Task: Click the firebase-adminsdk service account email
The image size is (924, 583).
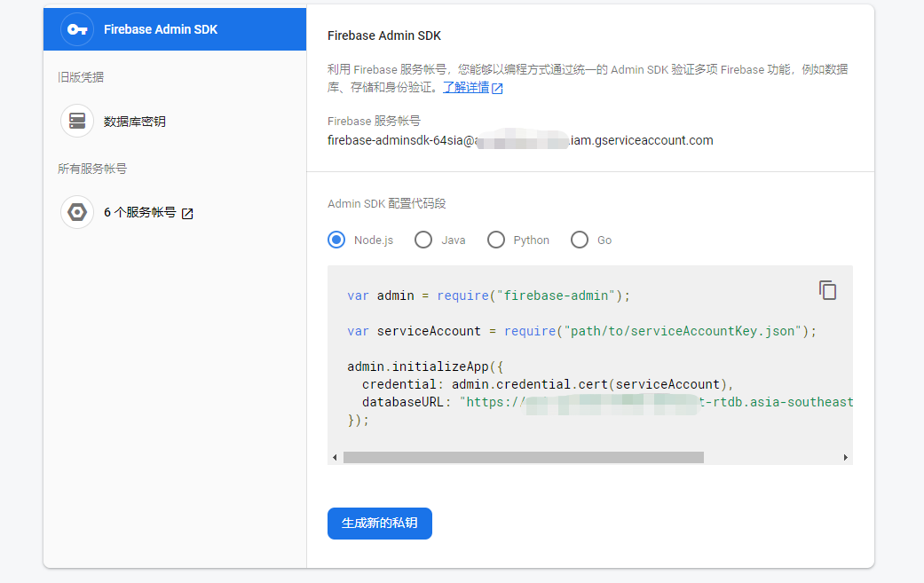Action: pyautogui.click(x=520, y=141)
